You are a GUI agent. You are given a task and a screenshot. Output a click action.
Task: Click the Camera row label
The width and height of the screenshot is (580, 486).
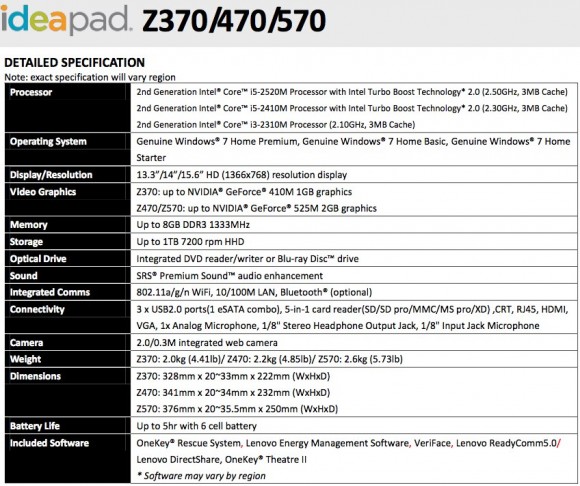26,343
